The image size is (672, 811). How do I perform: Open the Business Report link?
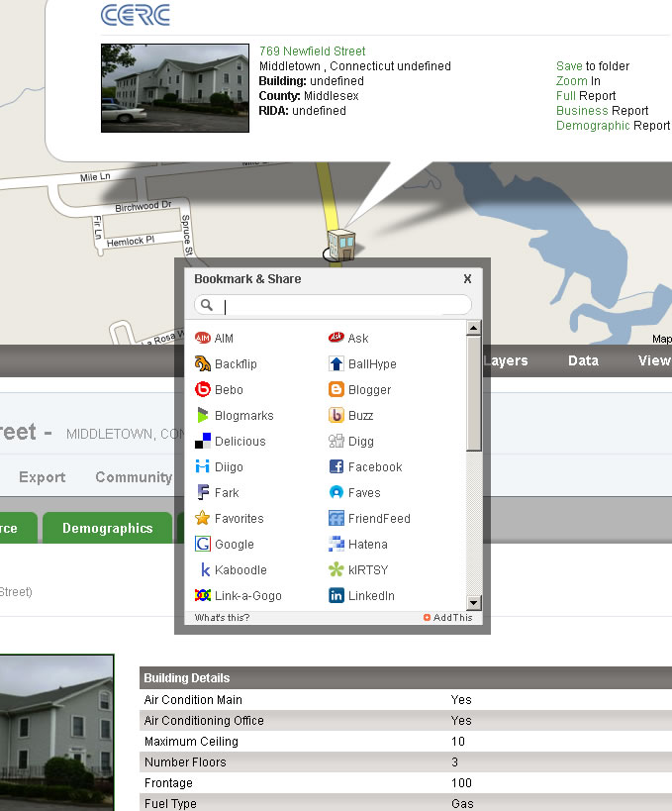point(602,111)
